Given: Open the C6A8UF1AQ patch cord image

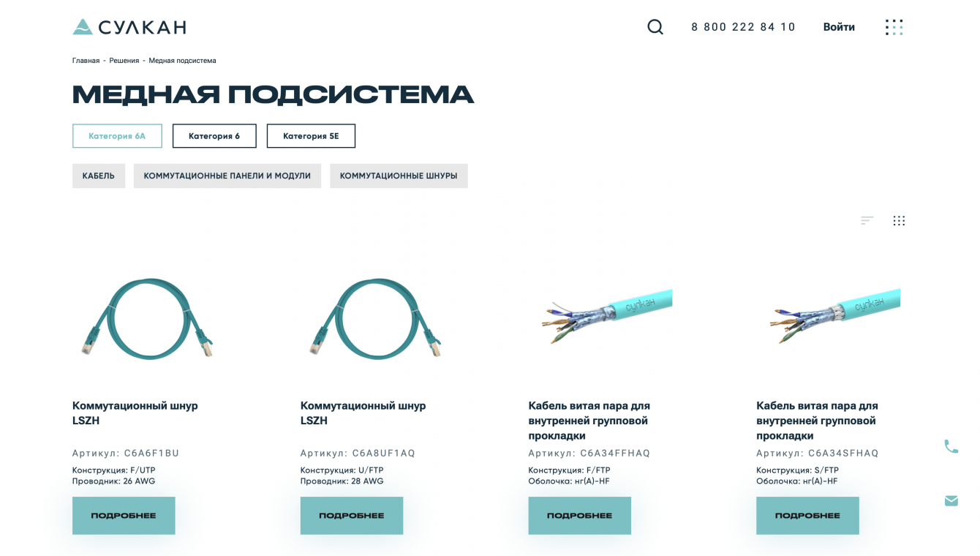Looking at the screenshot, I should click(x=374, y=319).
